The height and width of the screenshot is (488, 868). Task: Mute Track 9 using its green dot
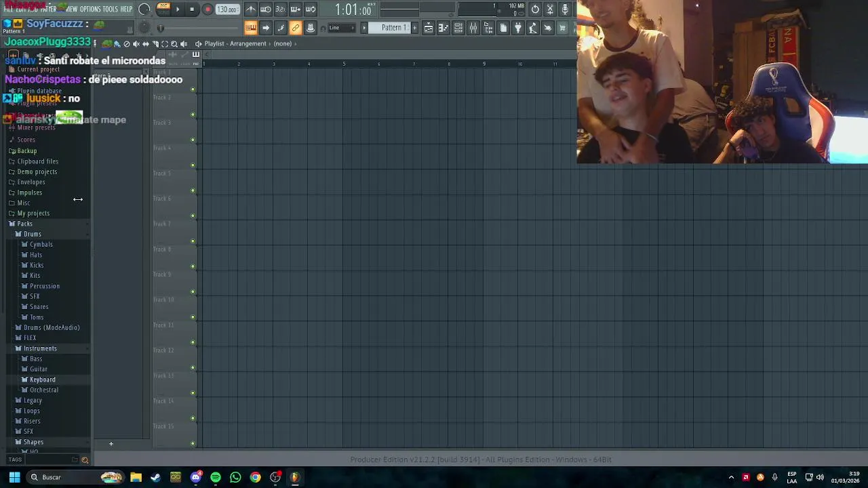point(193,291)
